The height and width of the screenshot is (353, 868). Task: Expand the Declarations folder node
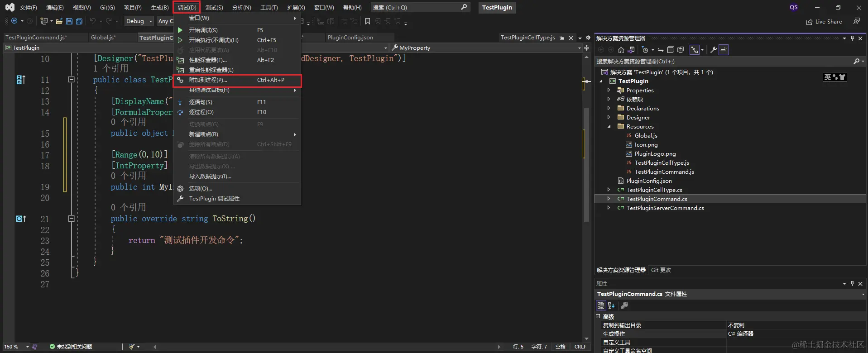coord(609,109)
